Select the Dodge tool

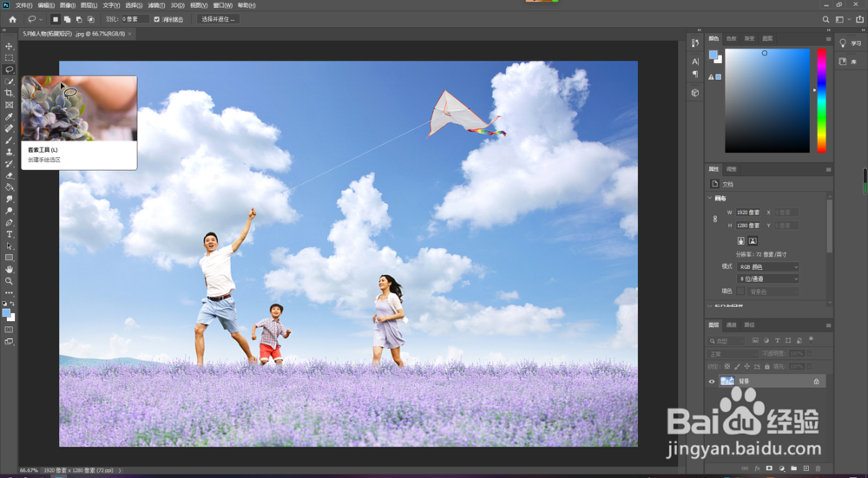pyautogui.click(x=9, y=211)
